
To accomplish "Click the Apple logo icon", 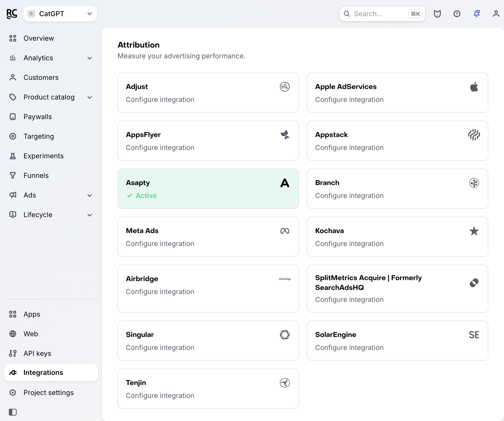I will click(474, 87).
